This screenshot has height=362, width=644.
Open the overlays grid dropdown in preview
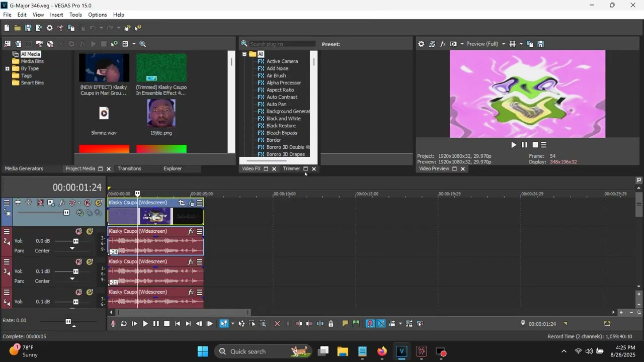point(521,44)
